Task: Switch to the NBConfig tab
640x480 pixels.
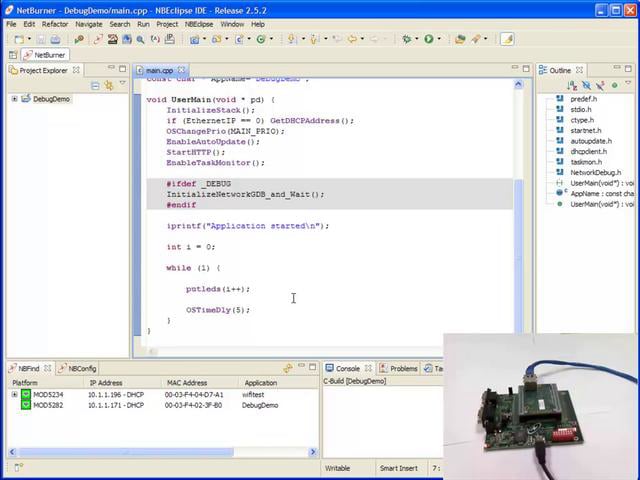Action: pos(81,368)
